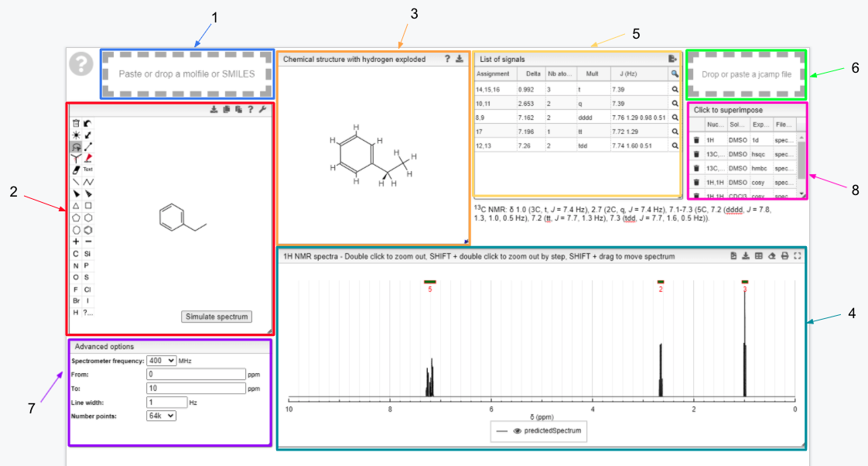
Task: Open the main help question mark icon
Action: point(80,63)
